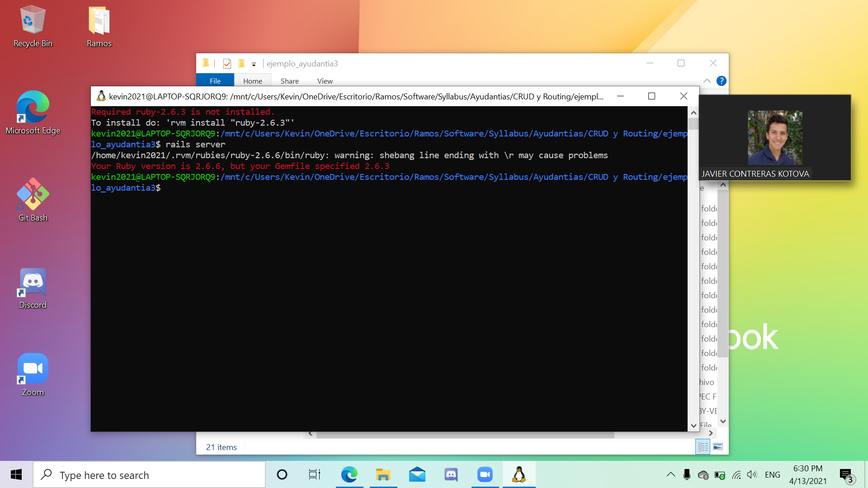Open the volume control in the system tray
Viewport: 868px width, 488px height.
tap(752, 474)
